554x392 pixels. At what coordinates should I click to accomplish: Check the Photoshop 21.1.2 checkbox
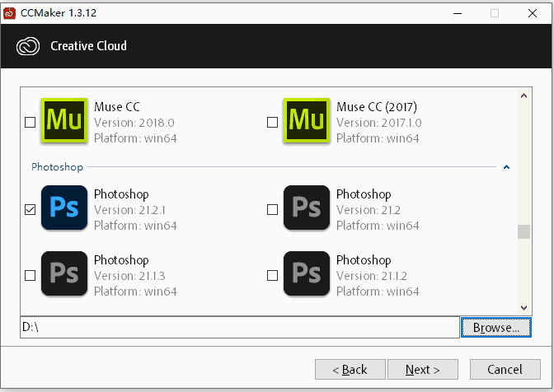coord(272,276)
